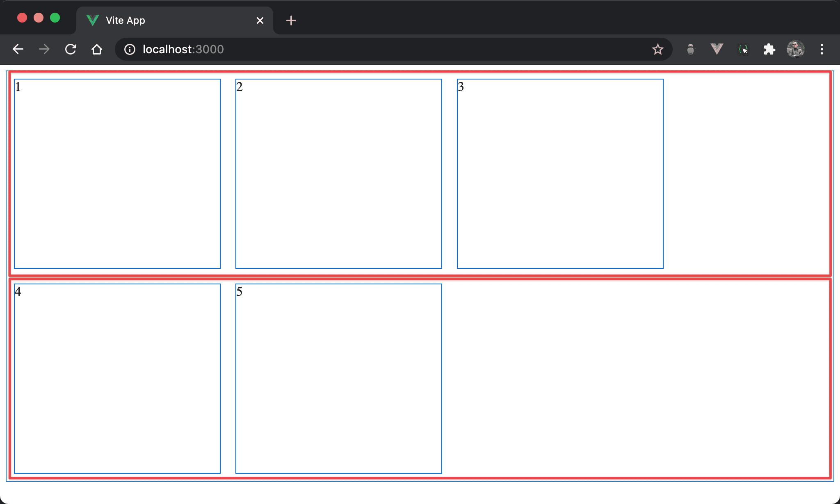Click the bug-shaped extension icon

(691, 50)
